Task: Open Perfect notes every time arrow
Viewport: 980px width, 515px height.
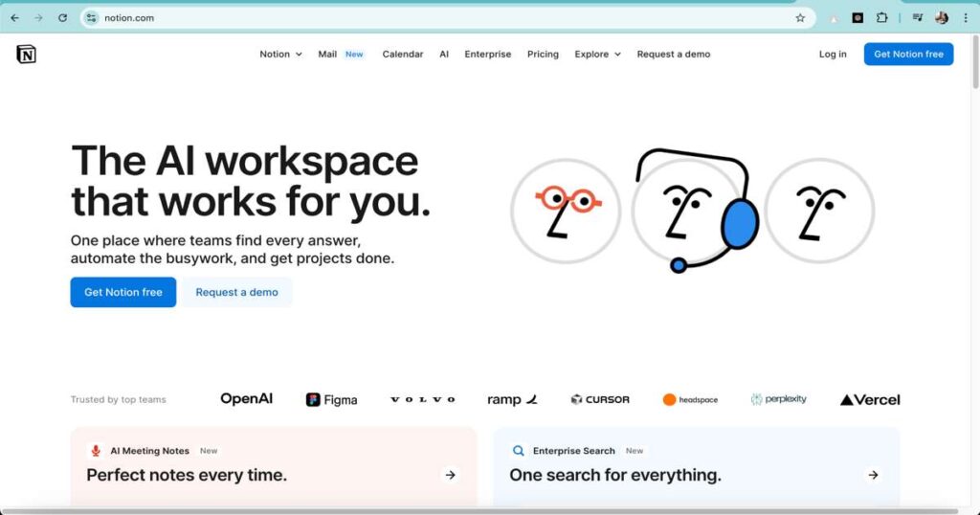Action: click(450, 475)
